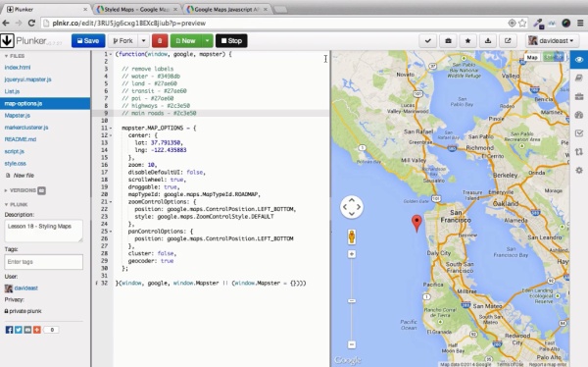Click the checkbox icon in right sidebar

[x=579, y=133]
